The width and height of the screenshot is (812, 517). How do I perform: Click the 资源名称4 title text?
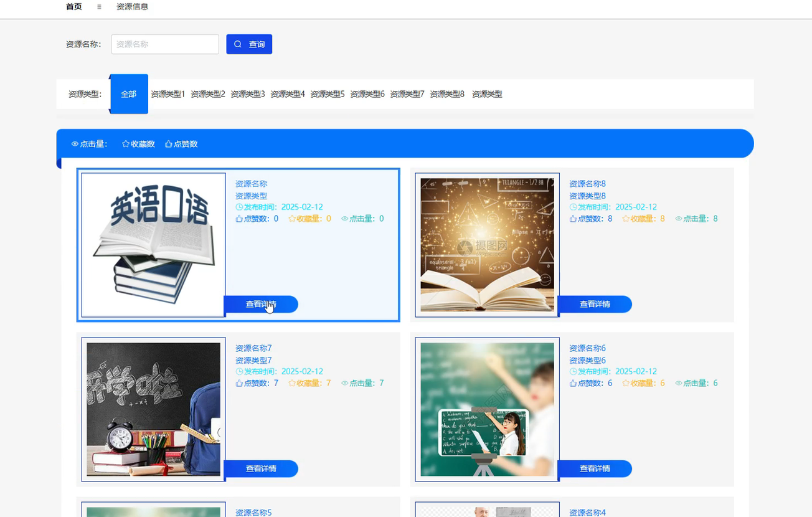point(587,513)
